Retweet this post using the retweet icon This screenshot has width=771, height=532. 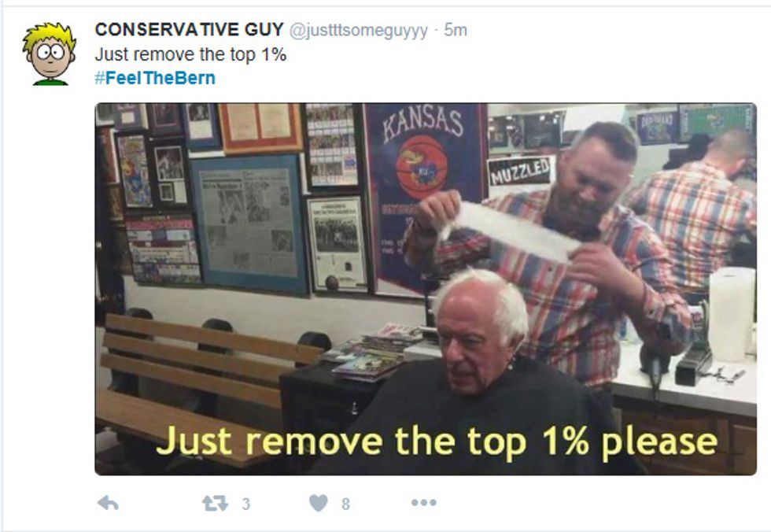click(216, 503)
